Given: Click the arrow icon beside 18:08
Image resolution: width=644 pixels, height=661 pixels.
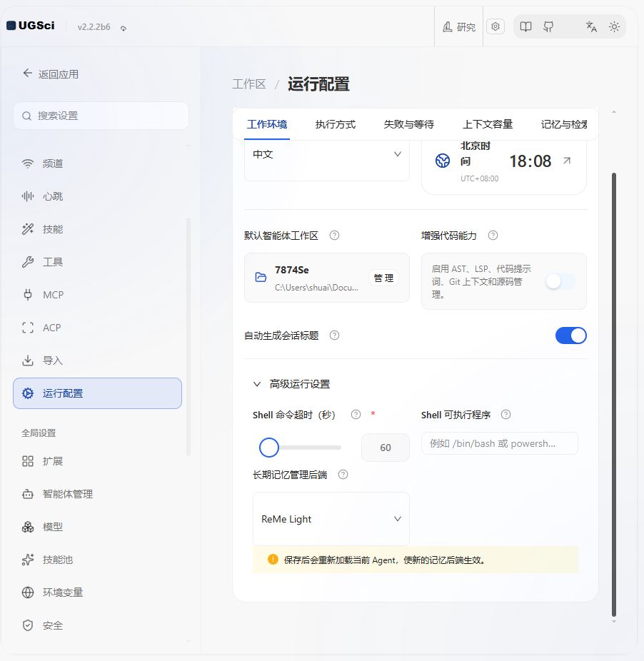Looking at the screenshot, I should tap(567, 161).
